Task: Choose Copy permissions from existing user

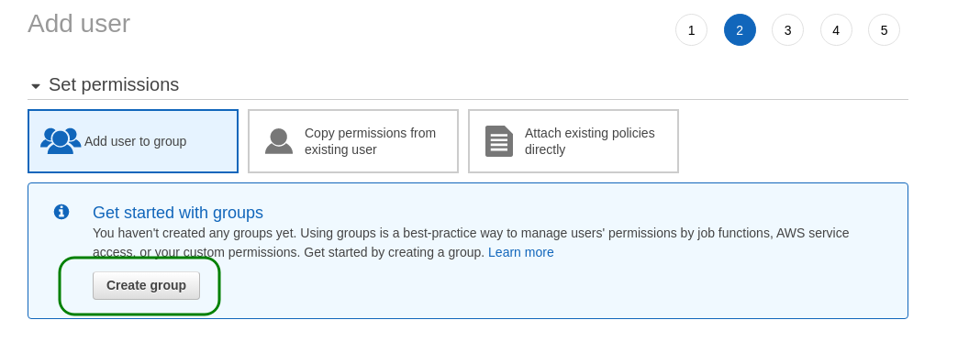Action: pos(353,141)
